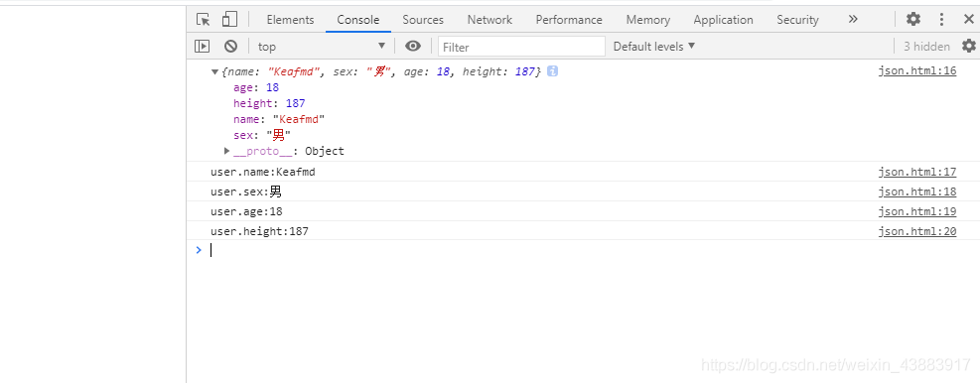Open the top JavaScript context dropdown

tap(322, 47)
